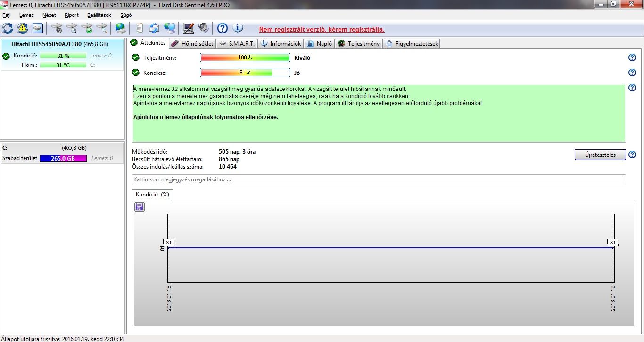
Task: Click the 865 nap estimated lifetime value
Action: 230,159
